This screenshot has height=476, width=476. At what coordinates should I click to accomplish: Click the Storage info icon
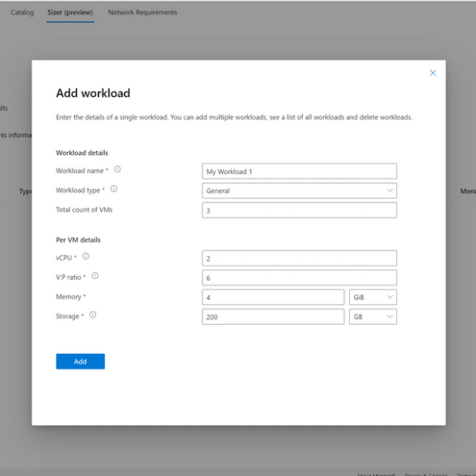click(93, 315)
